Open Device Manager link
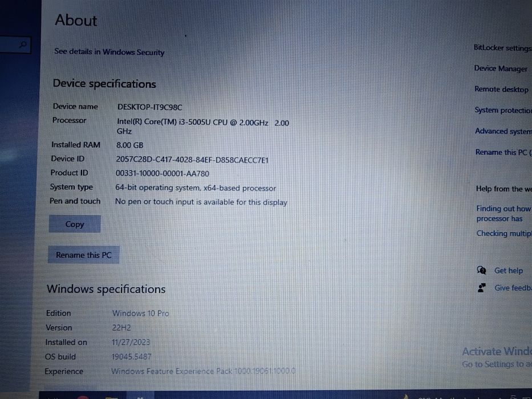The width and height of the screenshot is (532, 399). (501, 68)
